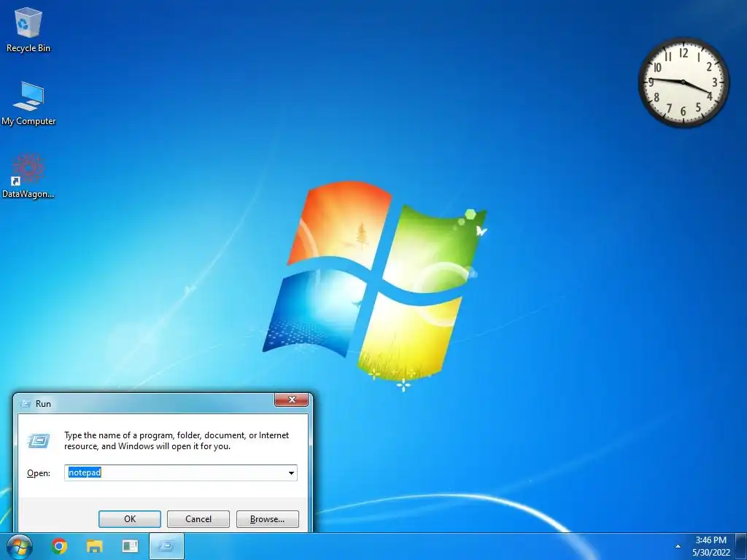Close the Run dialog with the X
The width and height of the screenshot is (747, 560).
pos(292,400)
